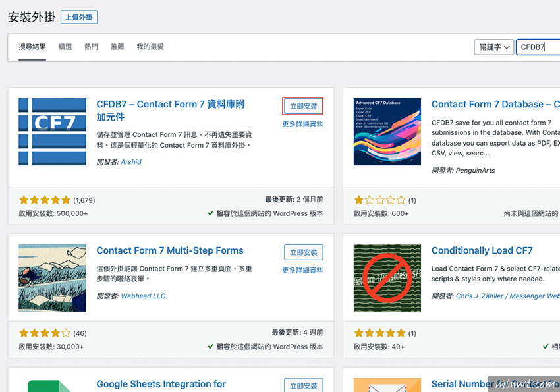Click the Google Sheets Integration plugin icon
This screenshot has height=392, width=560.
click(x=52, y=385)
